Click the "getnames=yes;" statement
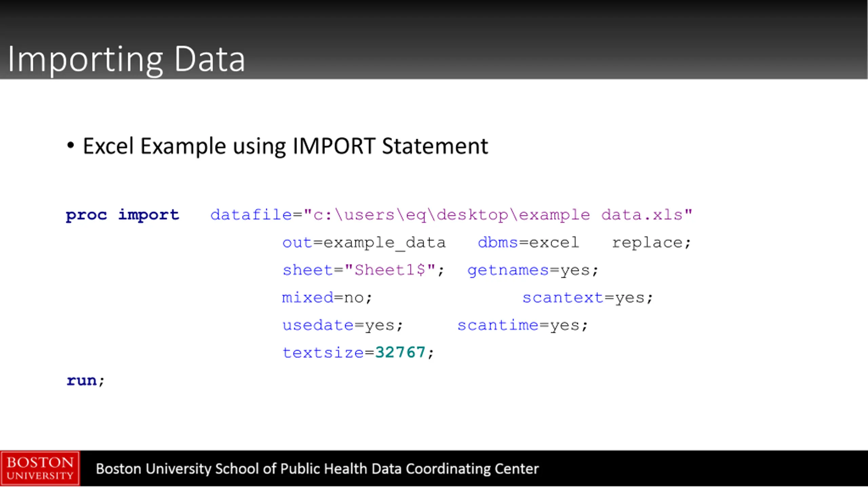868x488 pixels. (x=533, y=270)
